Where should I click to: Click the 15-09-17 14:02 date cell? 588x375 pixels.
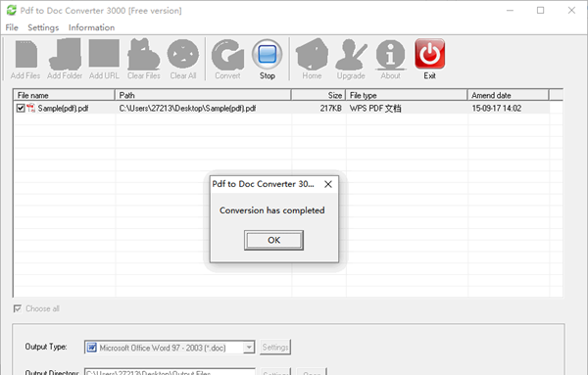tap(497, 109)
